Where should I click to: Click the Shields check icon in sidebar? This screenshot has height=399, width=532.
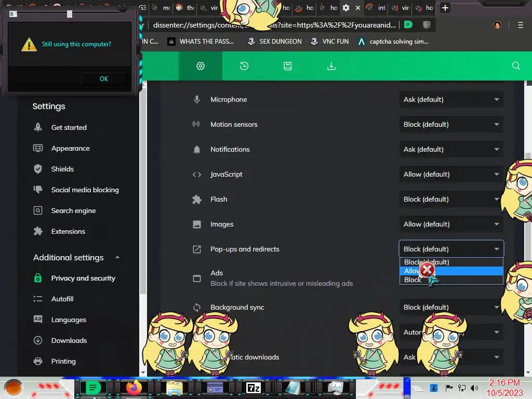[38, 169]
